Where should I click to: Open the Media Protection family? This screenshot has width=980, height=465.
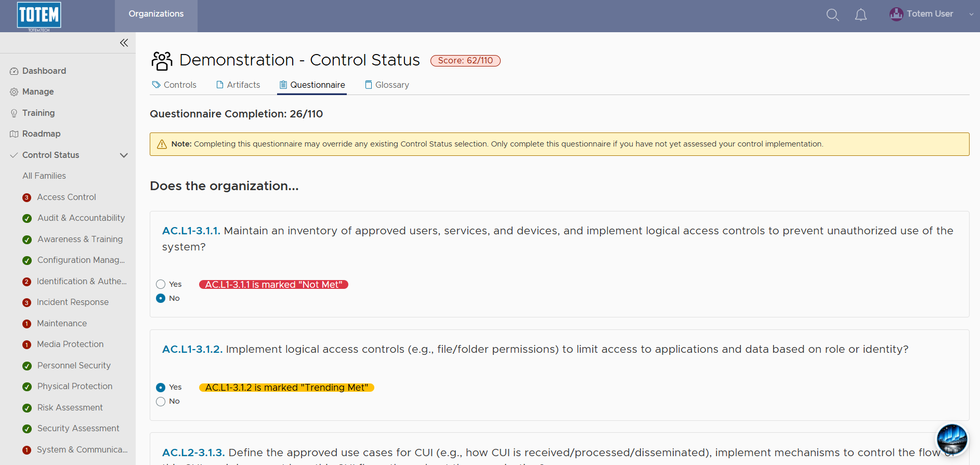point(70,344)
